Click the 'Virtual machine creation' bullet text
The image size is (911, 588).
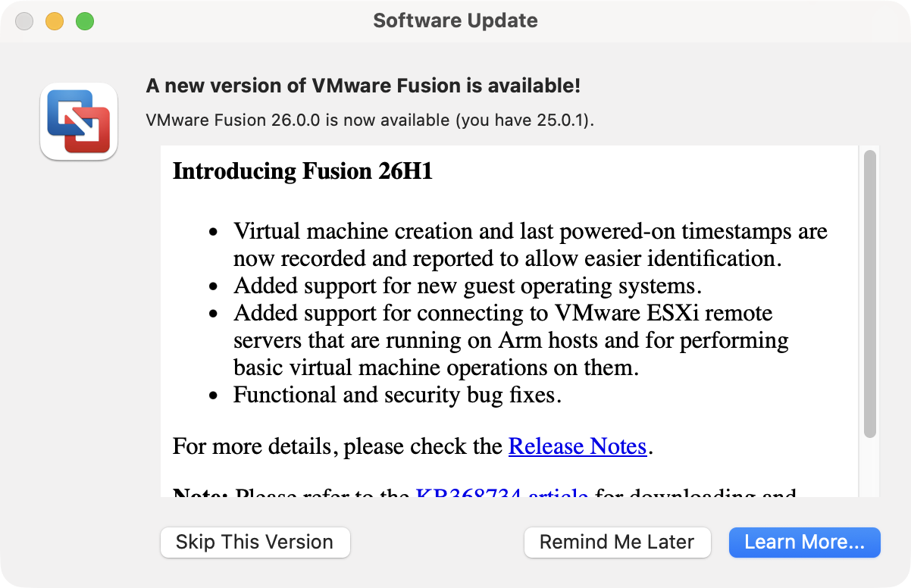[531, 245]
